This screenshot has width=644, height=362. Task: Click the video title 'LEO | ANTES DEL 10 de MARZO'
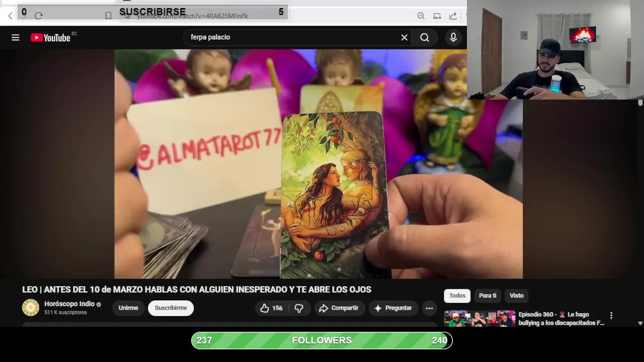point(197,290)
